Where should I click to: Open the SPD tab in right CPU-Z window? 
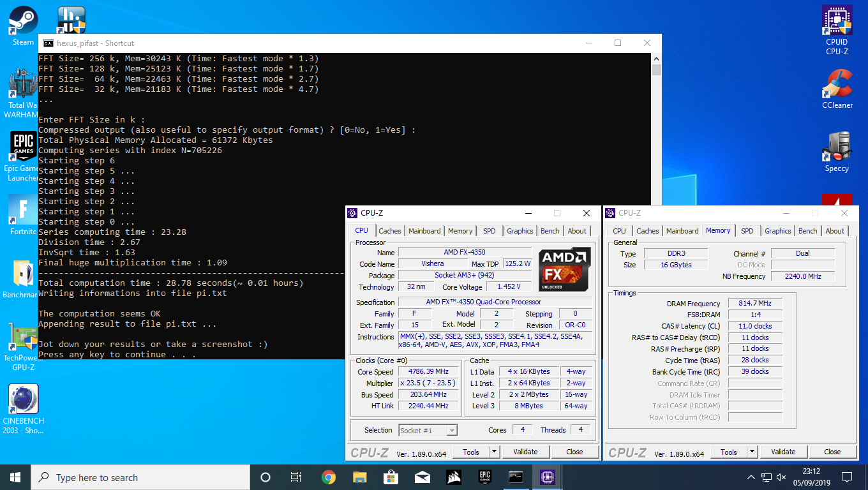(x=747, y=231)
